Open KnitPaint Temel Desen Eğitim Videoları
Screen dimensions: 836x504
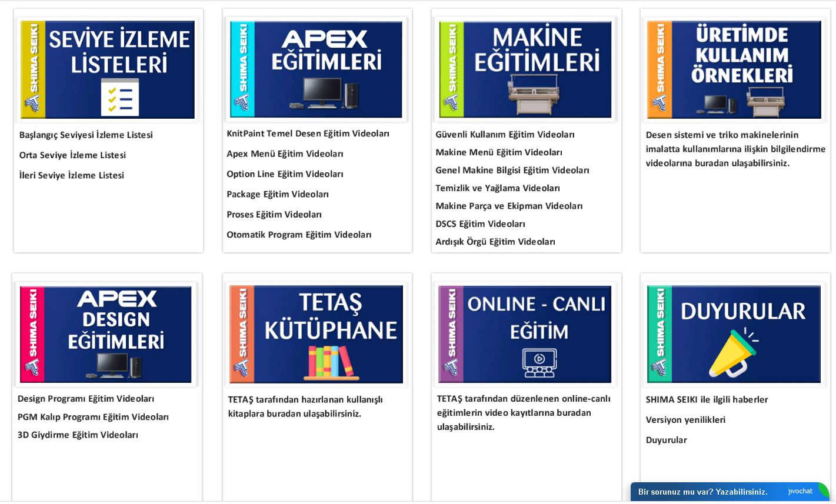click(308, 133)
